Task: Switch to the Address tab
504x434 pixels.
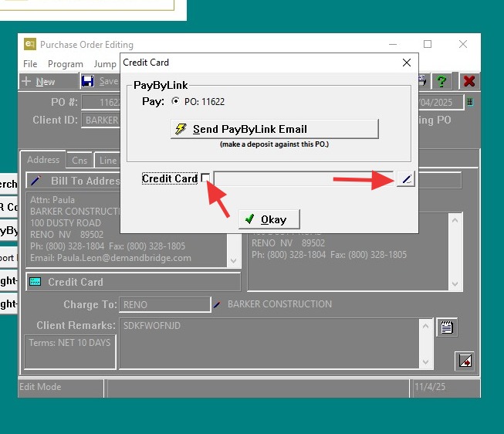Action: click(43, 160)
